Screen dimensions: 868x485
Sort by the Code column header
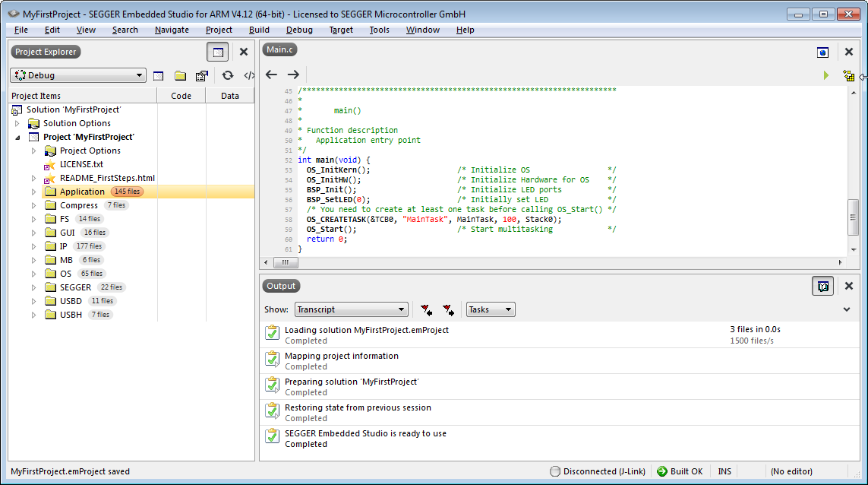(x=181, y=96)
